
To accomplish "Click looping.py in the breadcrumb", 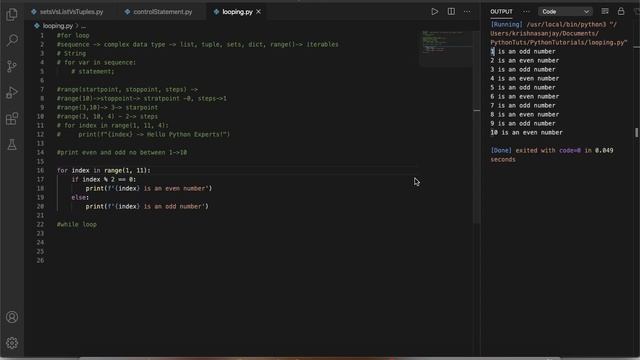I will 58,26.
